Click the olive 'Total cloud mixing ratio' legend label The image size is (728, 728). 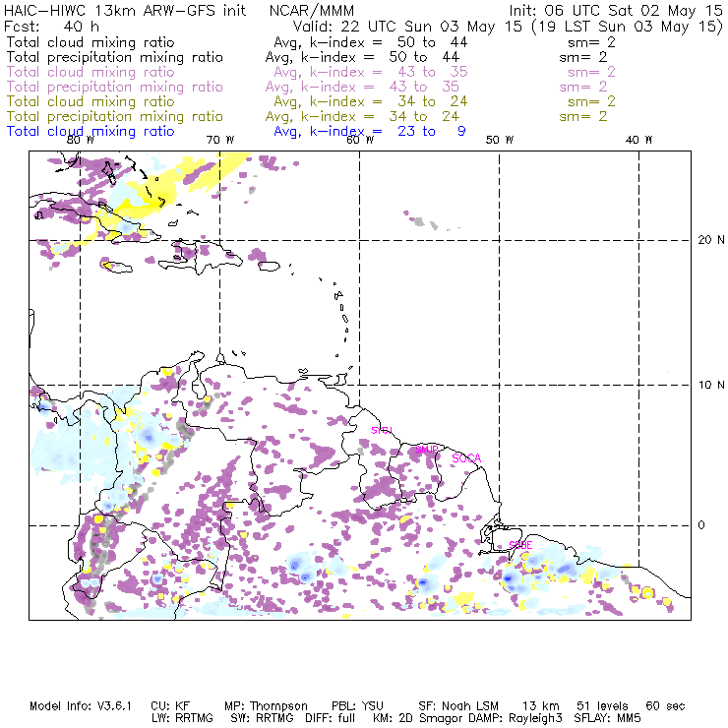click(91, 101)
